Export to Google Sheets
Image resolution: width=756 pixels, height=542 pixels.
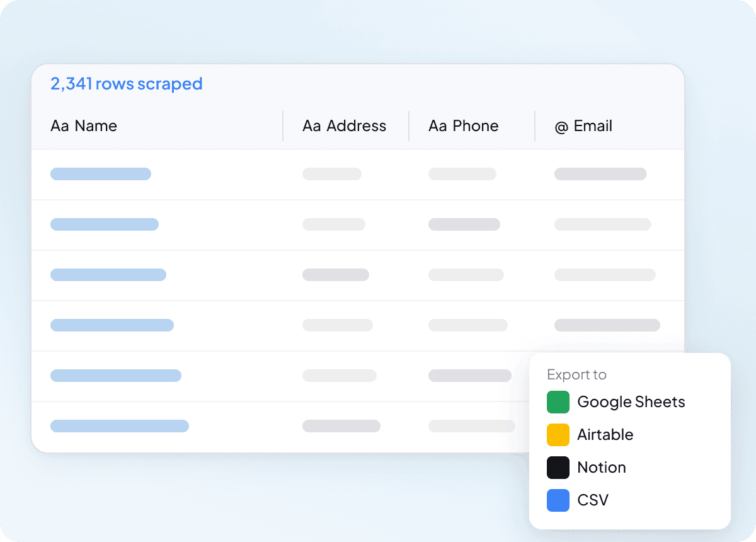click(x=631, y=402)
